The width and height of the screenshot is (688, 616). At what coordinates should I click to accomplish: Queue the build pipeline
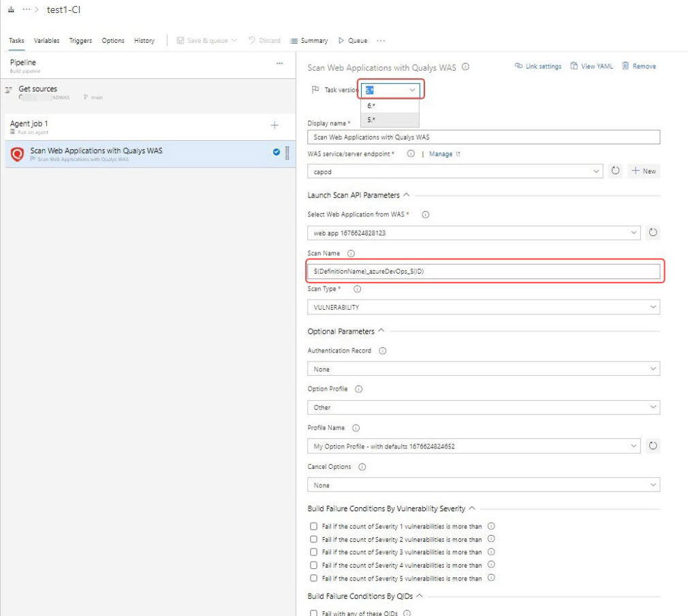(353, 40)
